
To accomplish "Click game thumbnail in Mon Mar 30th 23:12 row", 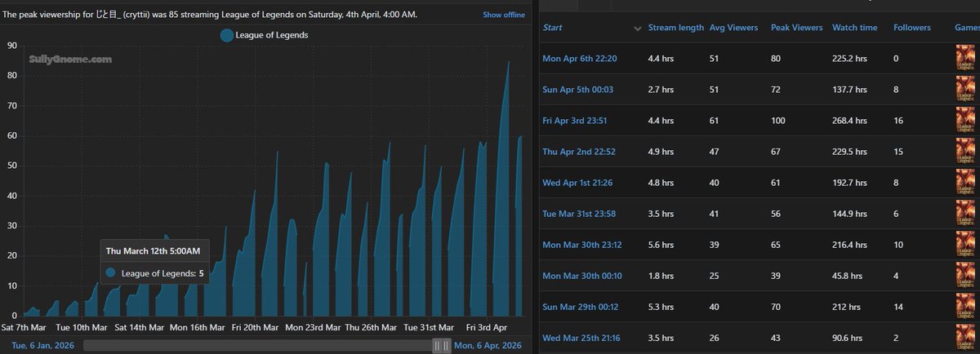I will pyautogui.click(x=967, y=245).
